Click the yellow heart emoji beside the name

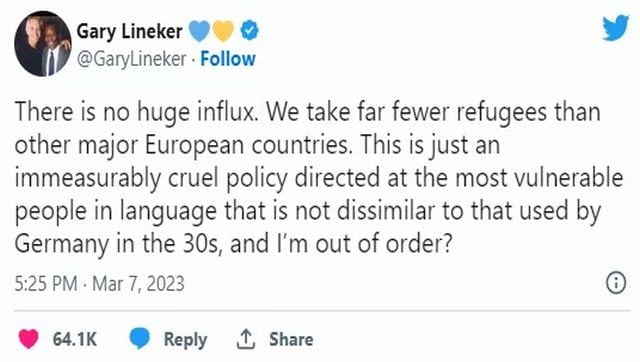(223, 31)
